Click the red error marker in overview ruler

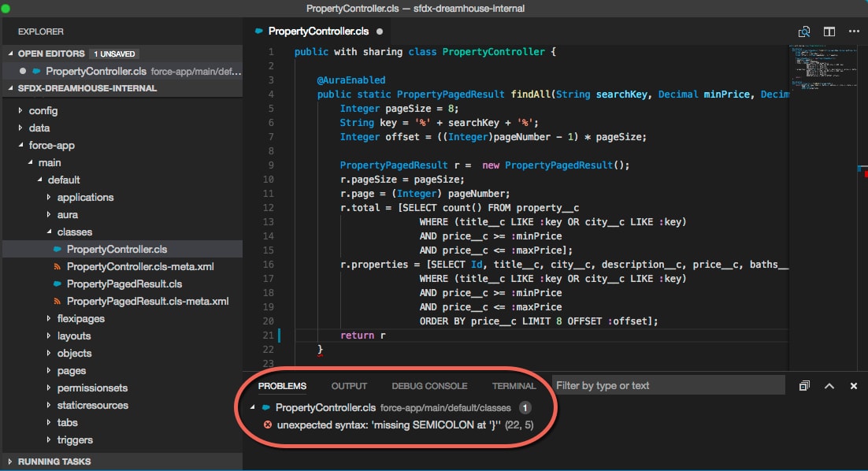click(x=865, y=174)
